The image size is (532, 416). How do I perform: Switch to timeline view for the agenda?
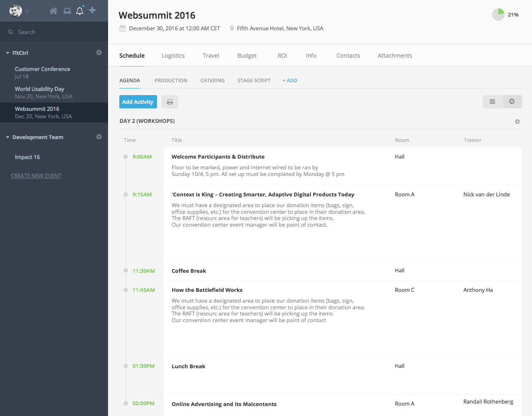pyautogui.click(x=512, y=102)
